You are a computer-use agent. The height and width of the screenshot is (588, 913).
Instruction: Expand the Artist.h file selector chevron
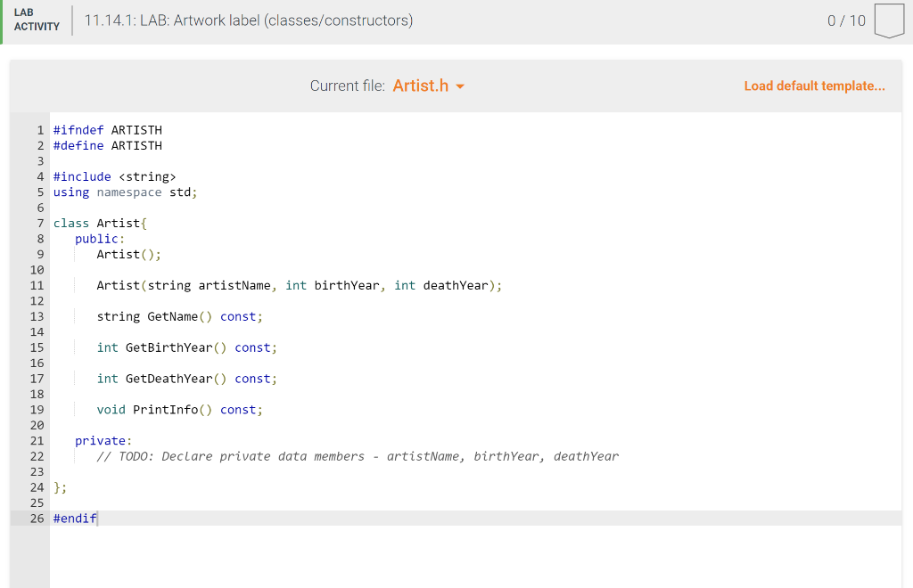(459, 86)
